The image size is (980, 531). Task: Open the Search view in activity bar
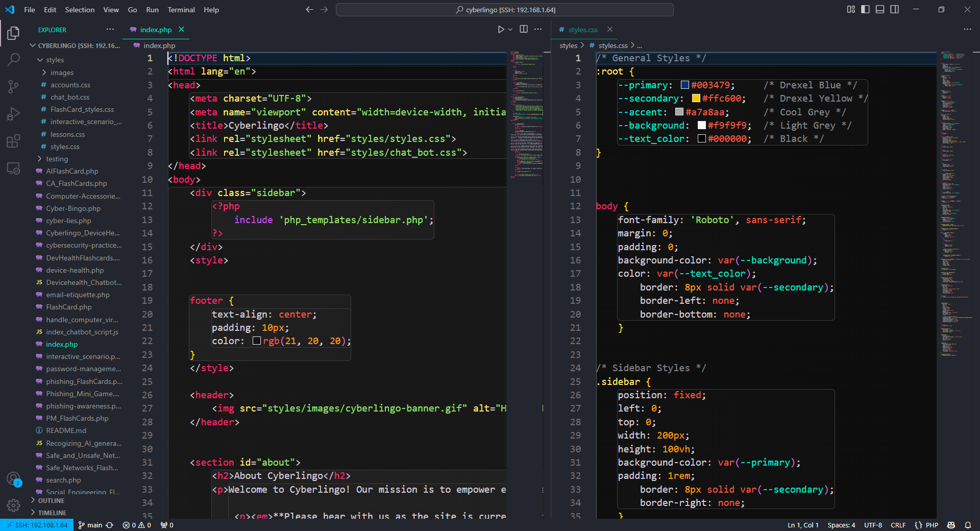pos(13,60)
